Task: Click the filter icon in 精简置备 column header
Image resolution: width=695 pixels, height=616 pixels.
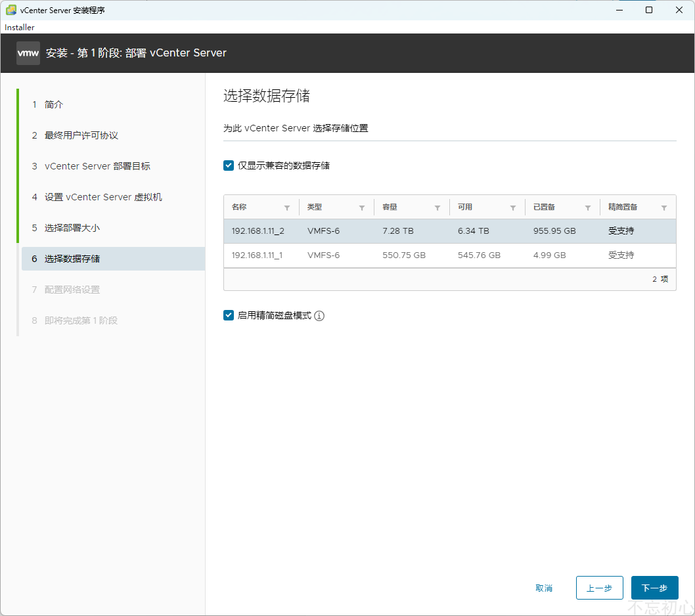Action: (x=663, y=208)
